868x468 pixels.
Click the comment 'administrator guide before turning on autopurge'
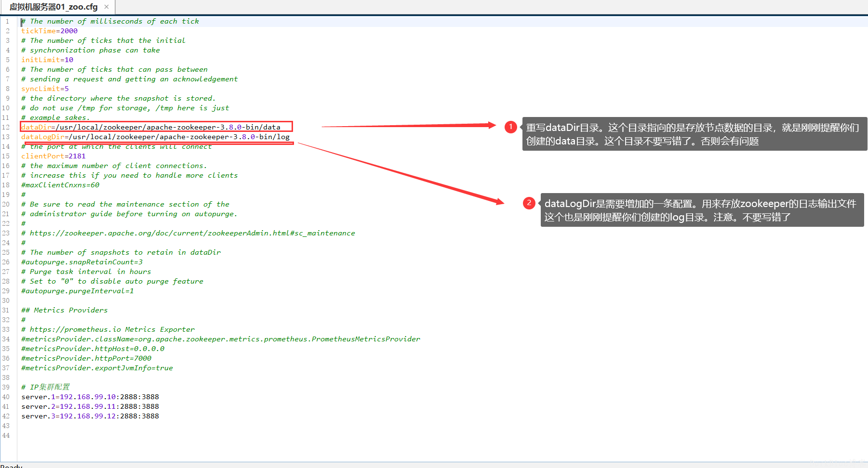129,214
